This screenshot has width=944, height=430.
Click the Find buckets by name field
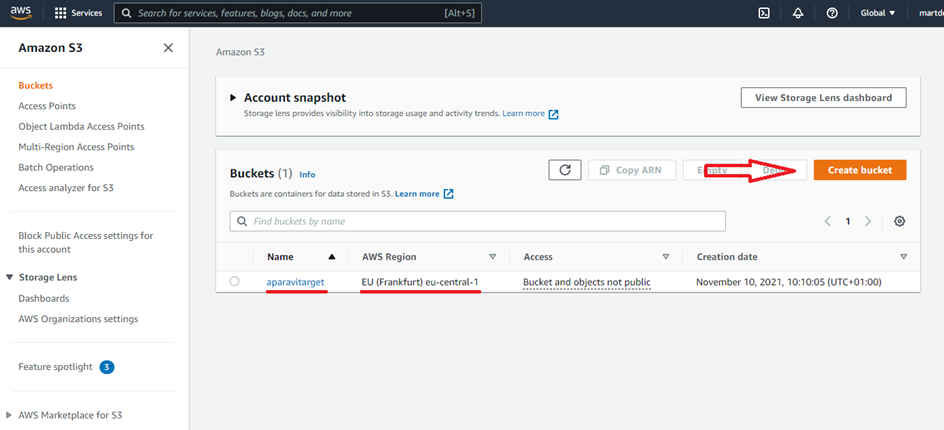tap(478, 221)
